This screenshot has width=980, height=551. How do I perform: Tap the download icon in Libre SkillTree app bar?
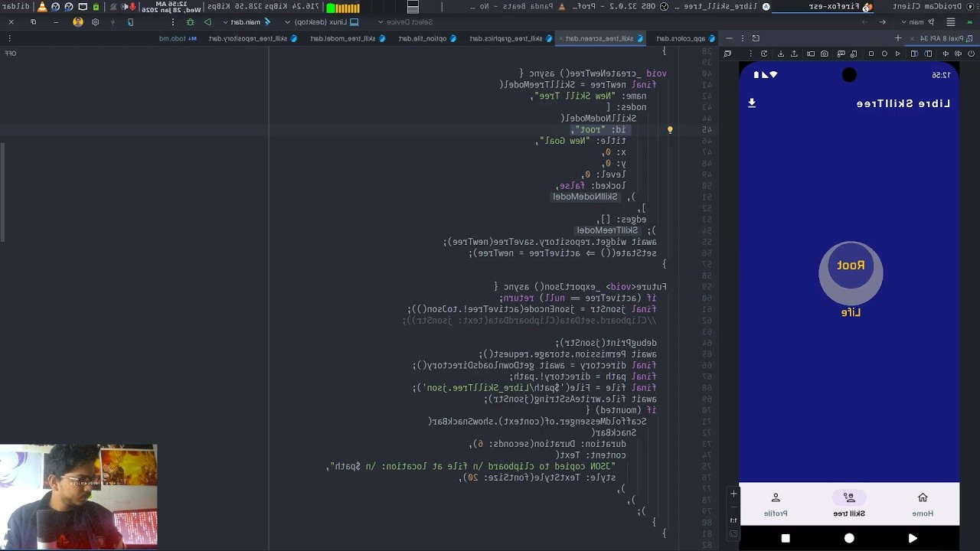752,103
